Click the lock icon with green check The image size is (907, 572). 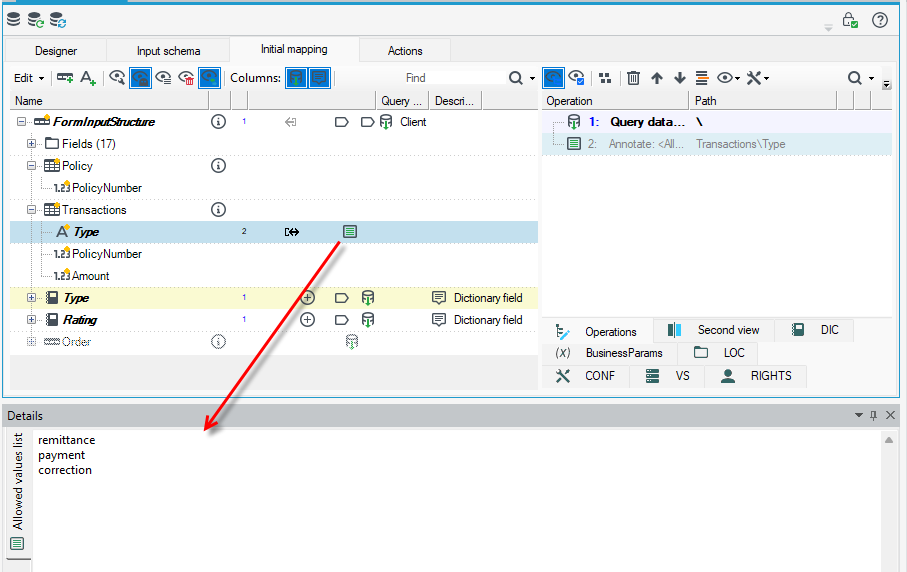(x=850, y=20)
